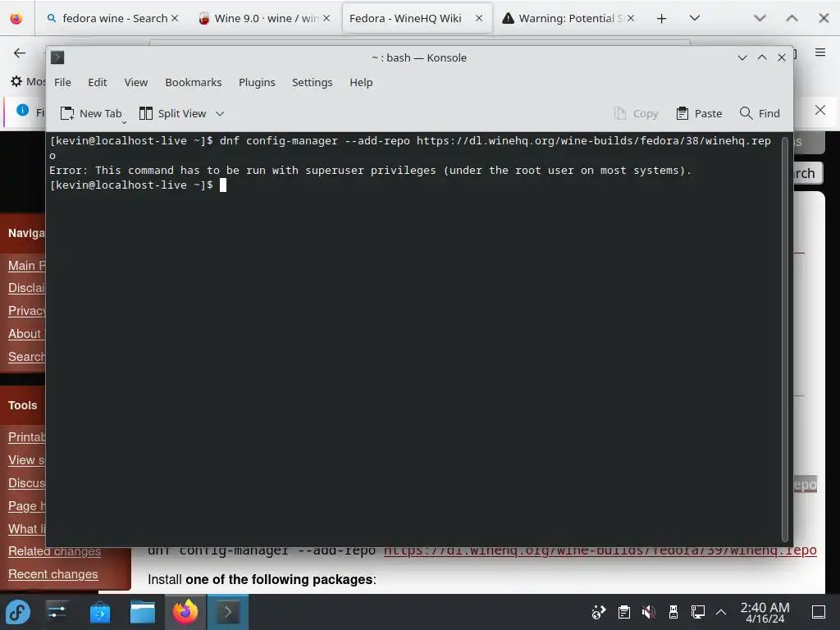Open Find in Konsole toolbar
The image size is (840, 630).
click(x=759, y=113)
